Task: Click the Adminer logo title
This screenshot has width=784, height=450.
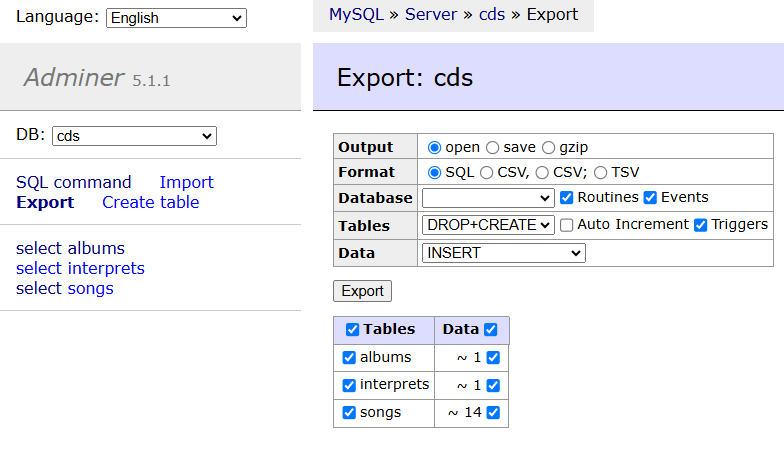Action: click(x=74, y=78)
